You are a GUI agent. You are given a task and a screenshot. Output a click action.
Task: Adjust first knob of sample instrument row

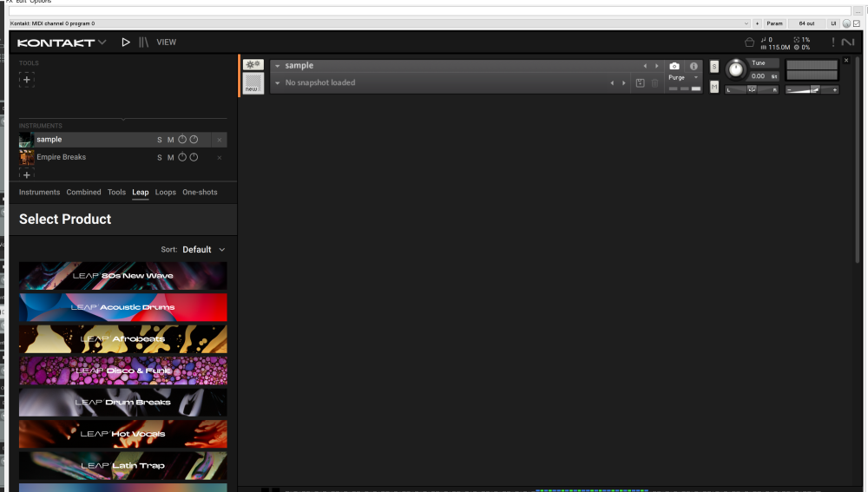click(182, 140)
